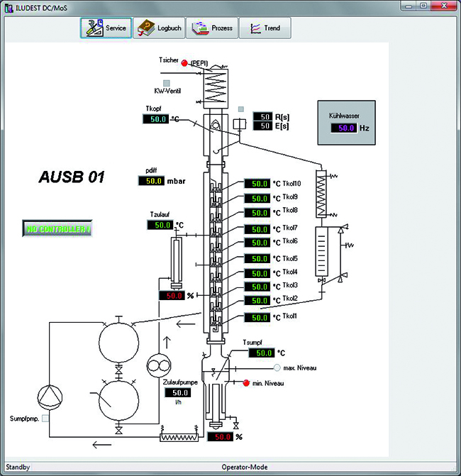Click the min. Niveau red indicator lamp

(246, 383)
